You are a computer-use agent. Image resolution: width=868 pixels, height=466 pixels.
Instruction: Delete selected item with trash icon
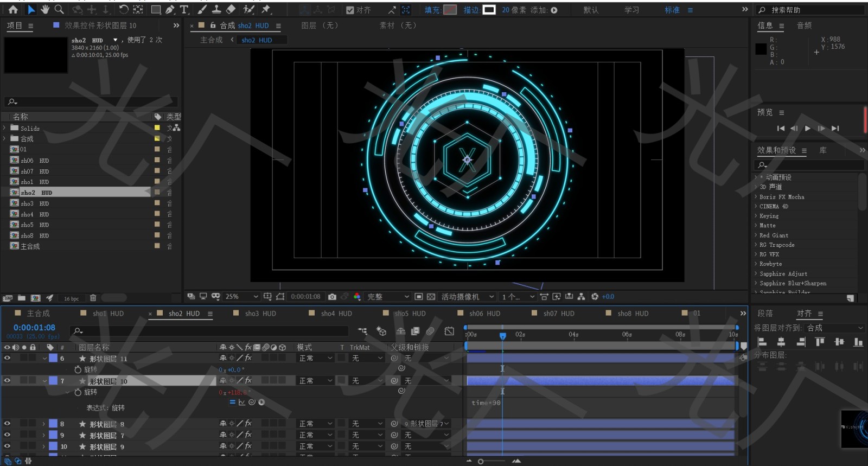click(93, 298)
